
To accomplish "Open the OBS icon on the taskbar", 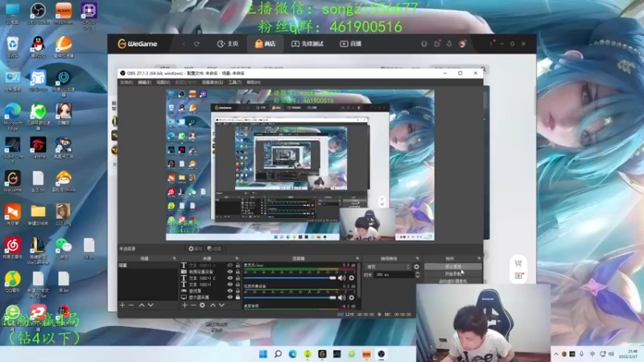I will click(x=382, y=354).
